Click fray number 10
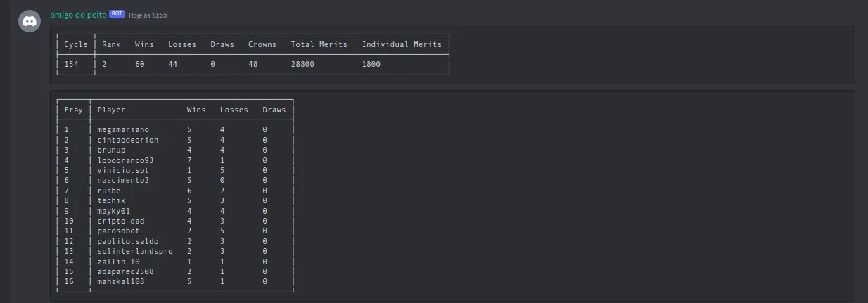868x303 pixels. [x=68, y=221]
